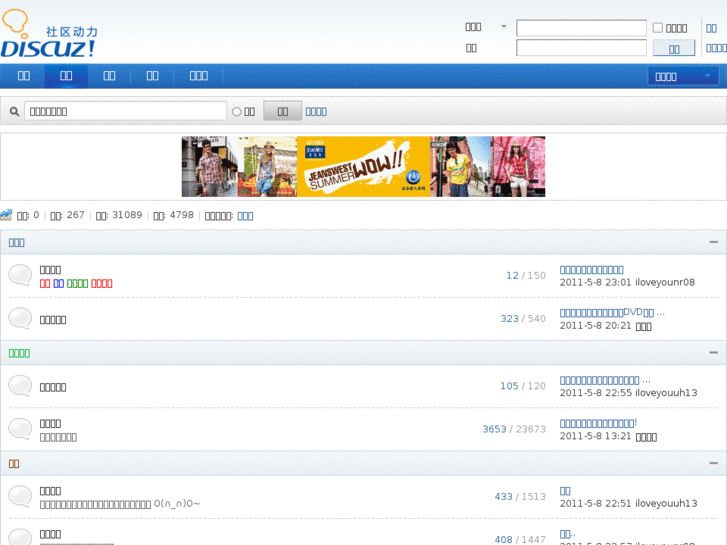Click the Jeanswest Summer WOW banner ad
727x545 pixels.
click(x=364, y=167)
